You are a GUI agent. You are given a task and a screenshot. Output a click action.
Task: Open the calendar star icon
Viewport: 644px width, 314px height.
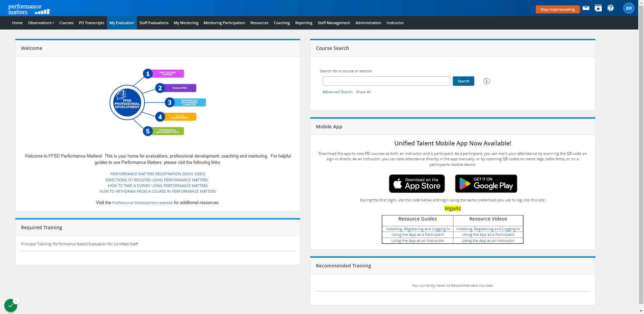pos(598,8)
